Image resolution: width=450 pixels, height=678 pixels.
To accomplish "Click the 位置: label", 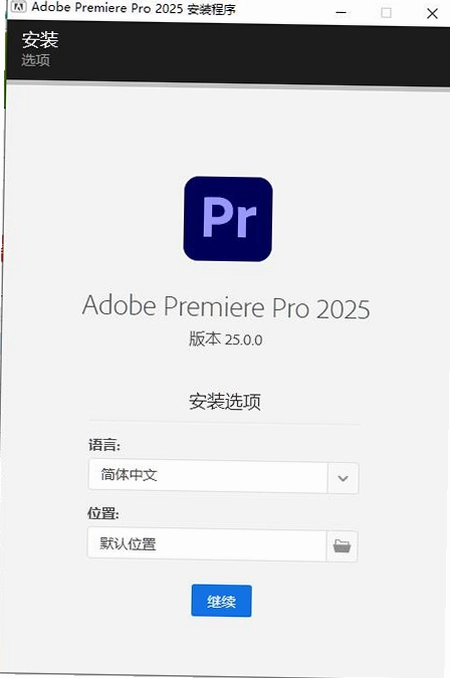I will pyautogui.click(x=103, y=513).
